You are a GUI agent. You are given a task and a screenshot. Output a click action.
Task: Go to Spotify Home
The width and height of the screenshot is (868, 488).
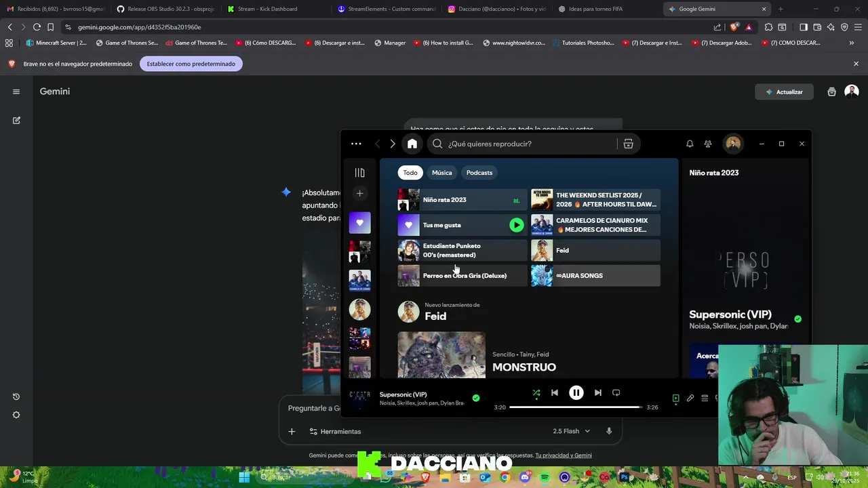pyautogui.click(x=412, y=144)
